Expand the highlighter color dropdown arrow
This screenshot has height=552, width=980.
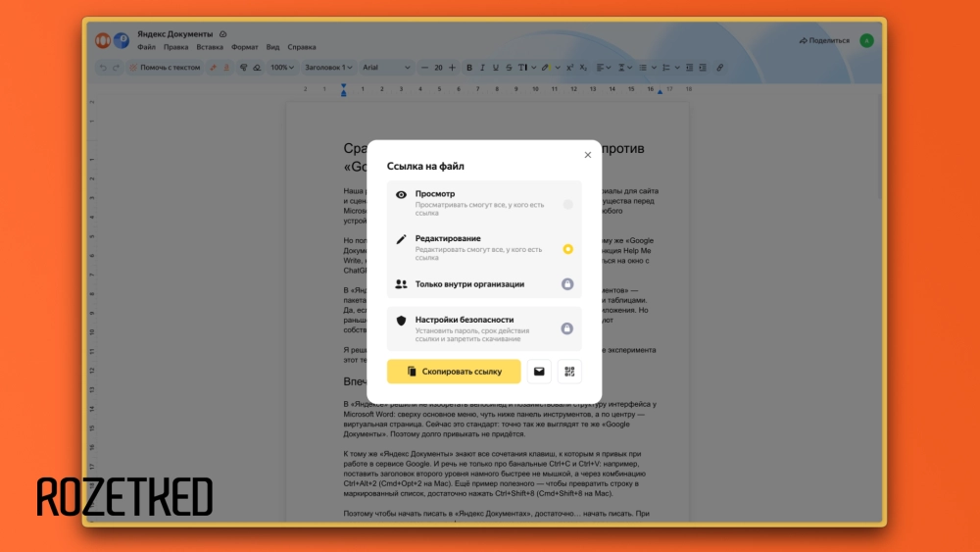click(557, 68)
